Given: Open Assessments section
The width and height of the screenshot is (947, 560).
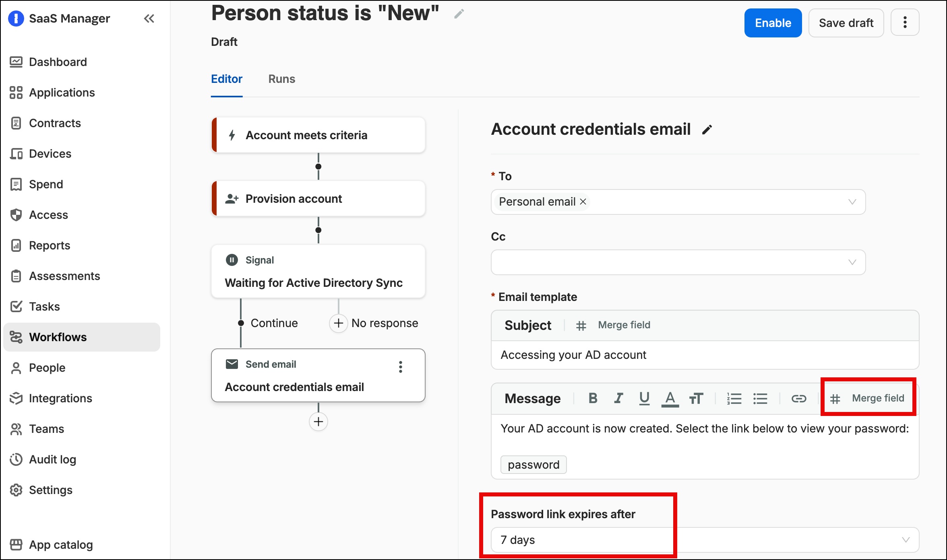Looking at the screenshot, I should 82,276.
